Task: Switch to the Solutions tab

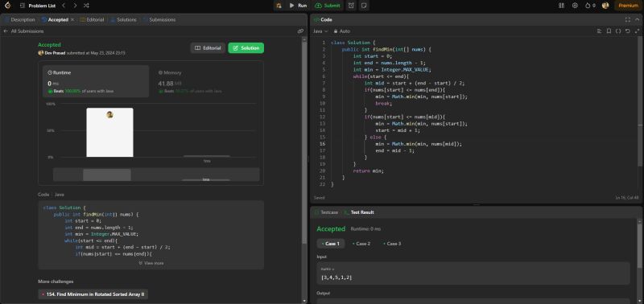Action: tap(124, 19)
